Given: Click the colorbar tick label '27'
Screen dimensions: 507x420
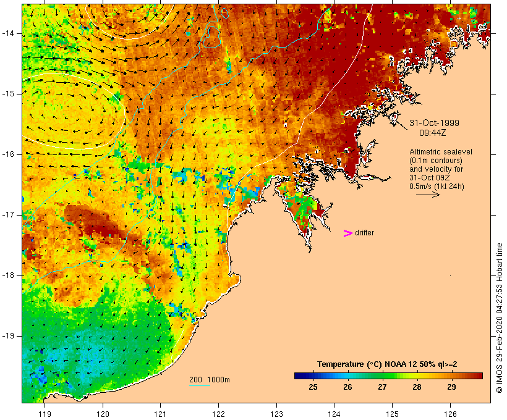Looking at the screenshot, I should 382,387.
